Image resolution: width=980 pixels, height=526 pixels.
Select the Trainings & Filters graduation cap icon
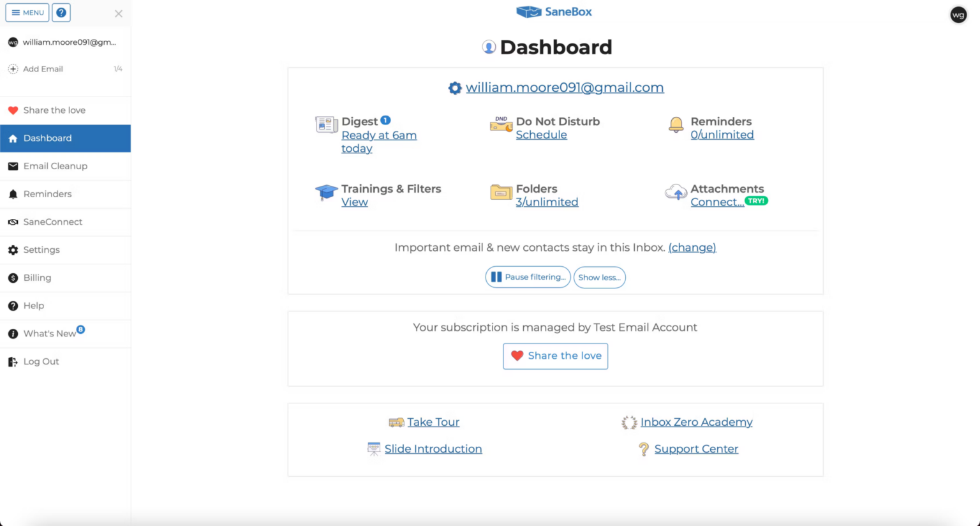coord(326,192)
